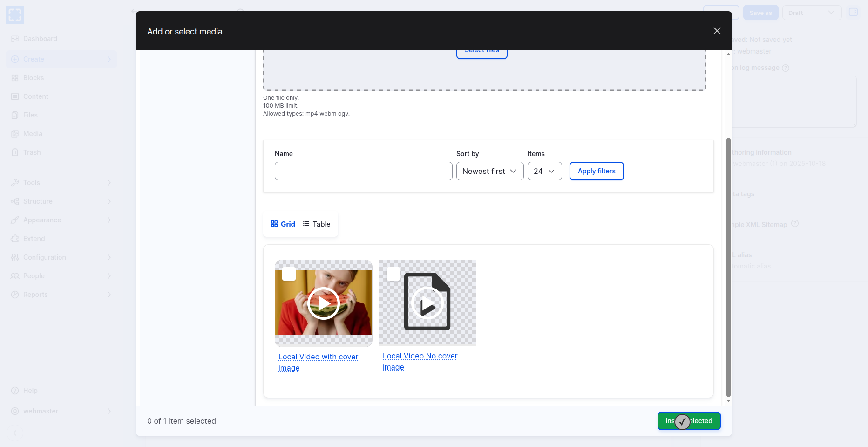Click the Tools wrench icon

pos(15,183)
